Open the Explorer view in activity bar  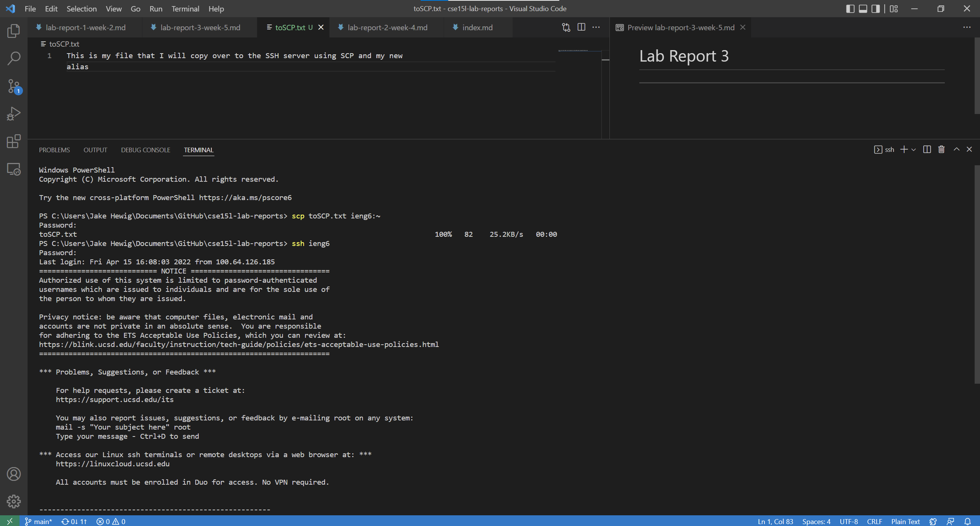point(14,31)
